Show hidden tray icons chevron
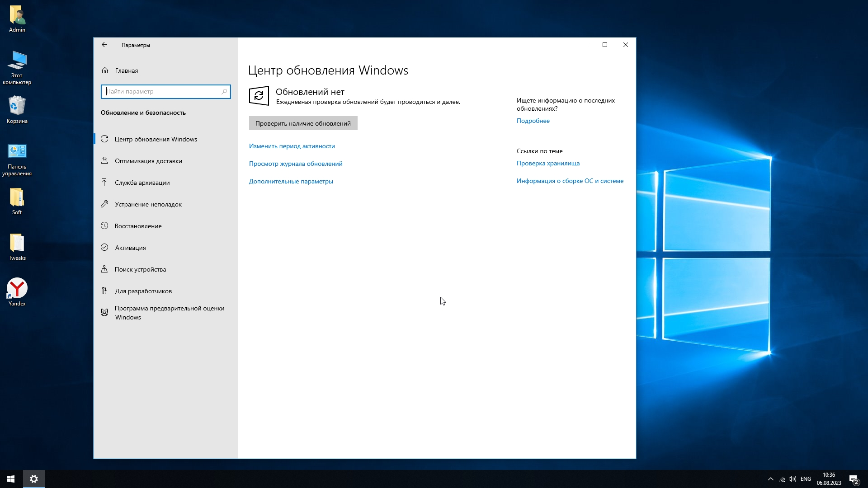This screenshot has width=868, height=488. (x=771, y=479)
